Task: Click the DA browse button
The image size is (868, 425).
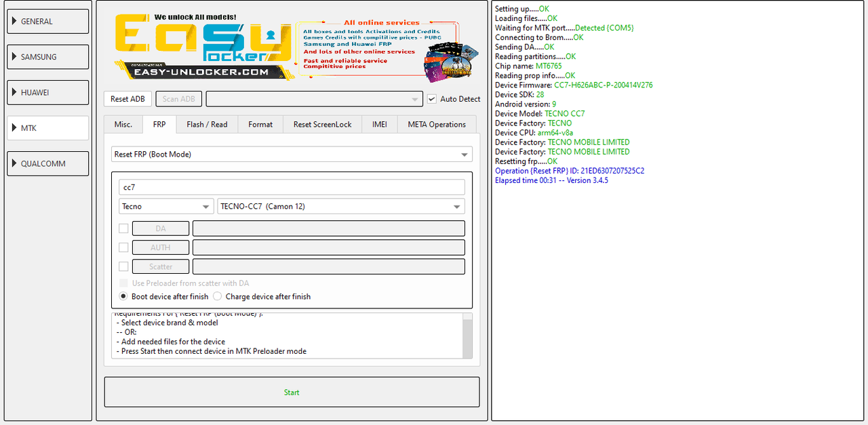Action: 161,228
